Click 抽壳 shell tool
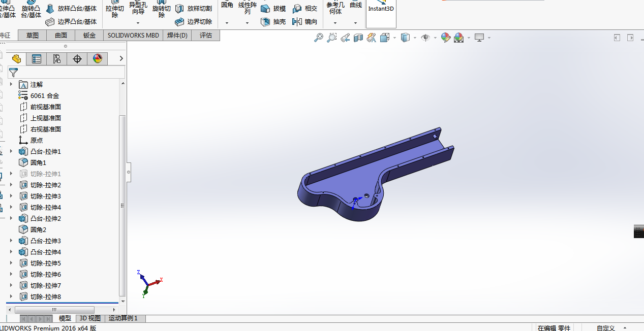Viewport: 644px width, 331px height. pyautogui.click(x=273, y=22)
